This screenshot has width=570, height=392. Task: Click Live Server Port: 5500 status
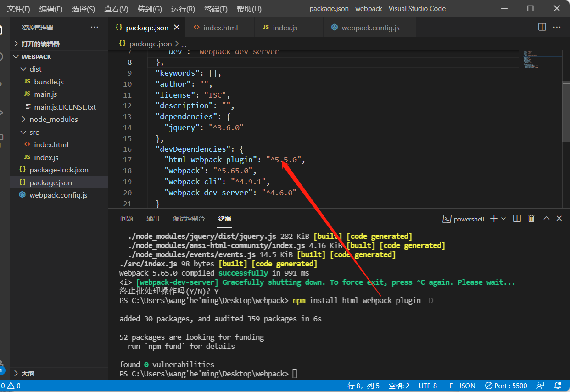[506, 386]
